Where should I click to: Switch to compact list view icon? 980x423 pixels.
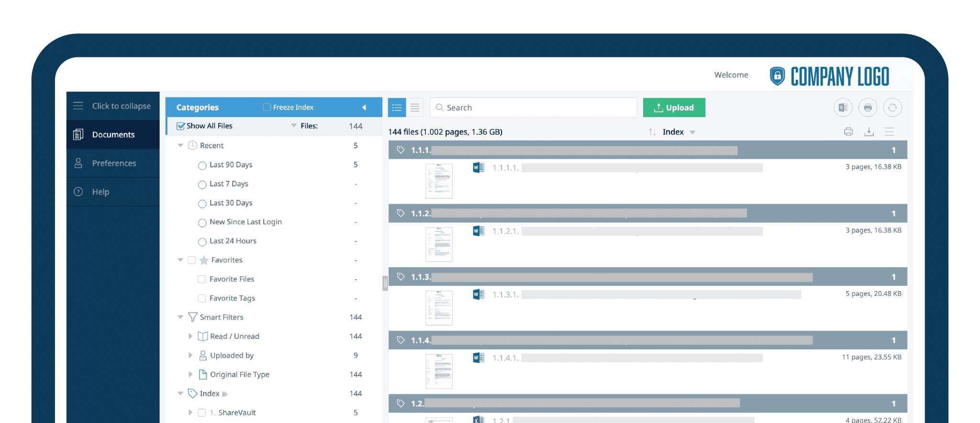click(x=415, y=108)
